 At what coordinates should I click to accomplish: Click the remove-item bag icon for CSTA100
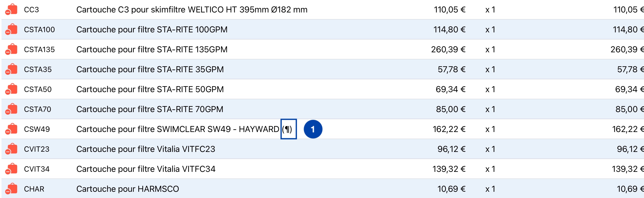click(11, 29)
